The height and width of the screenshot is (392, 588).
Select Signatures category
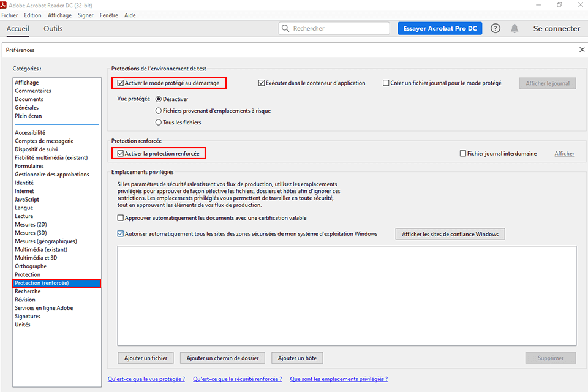click(28, 316)
